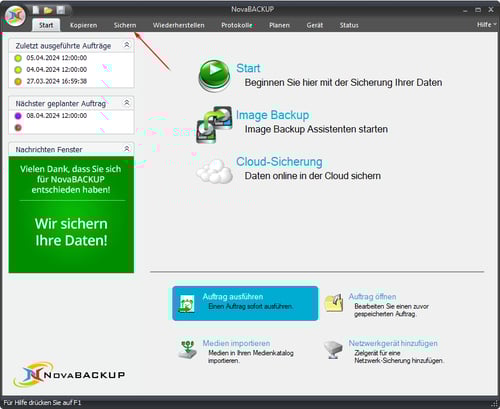Select the 04.04.2024 12:00:00 job entry
Viewport: 500px width, 409px height.
[57, 70]
